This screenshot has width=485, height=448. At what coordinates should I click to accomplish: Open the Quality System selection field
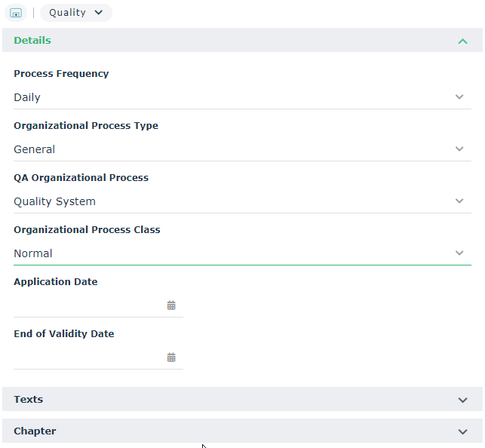point(226,201)
